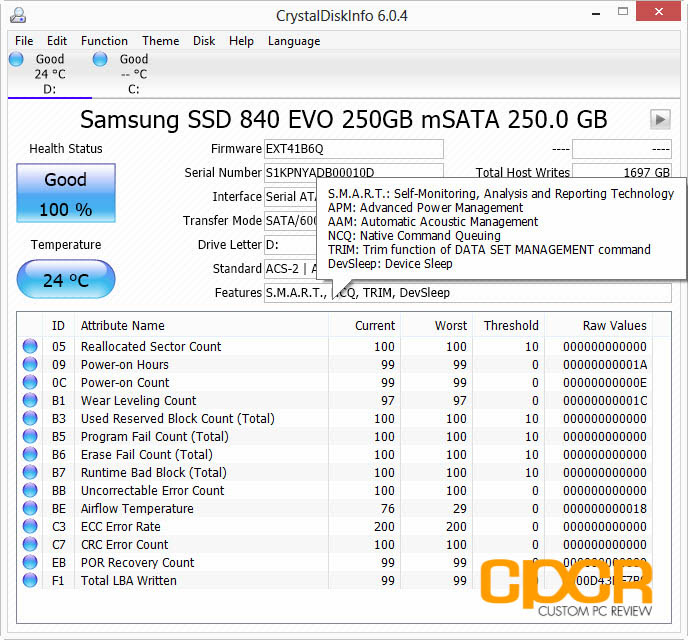The height and width of the screenshot is (640, 688).
Task: Select the Wear Leveling Count attribute name
Action: click(138, 400)
